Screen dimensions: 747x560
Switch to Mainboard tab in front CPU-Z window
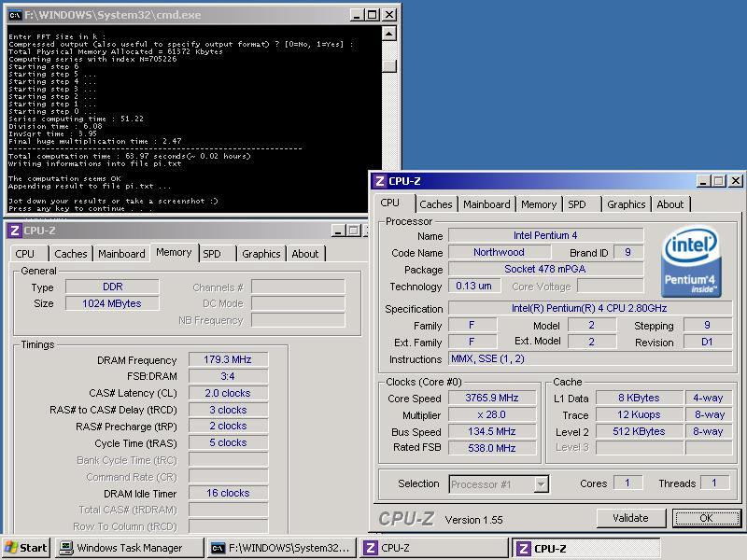point(486,204)
